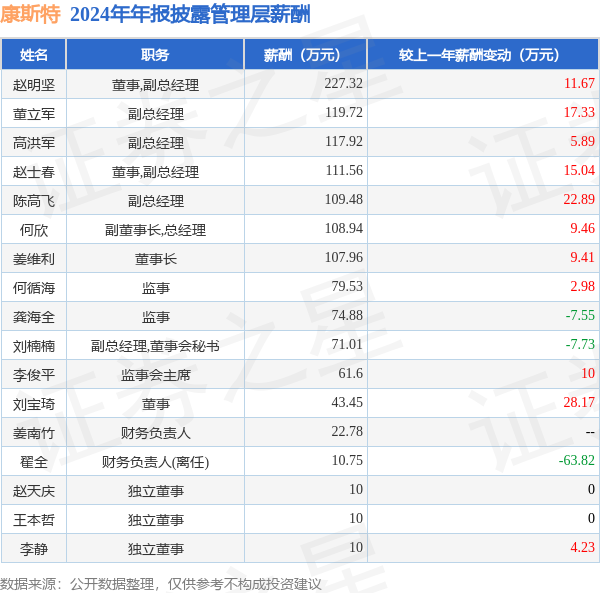The width and height of the screenshot is (600, 593).
Task: Select the name 刘楠楠
Action: (34, 346)
